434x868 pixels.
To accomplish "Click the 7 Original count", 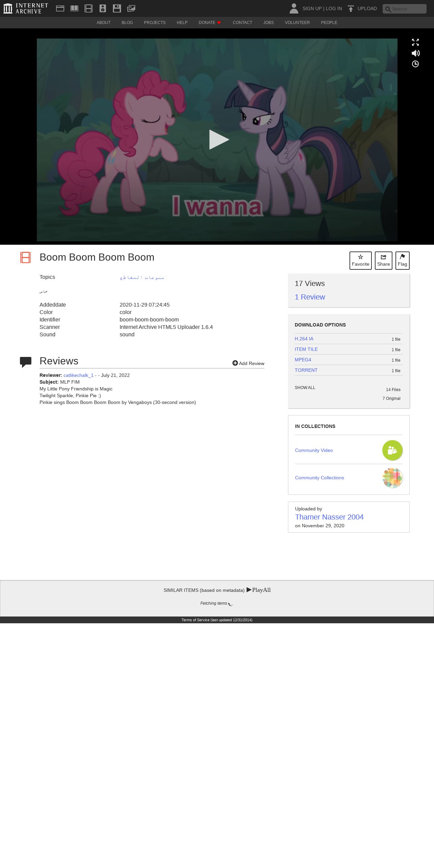I will (391, 399).
